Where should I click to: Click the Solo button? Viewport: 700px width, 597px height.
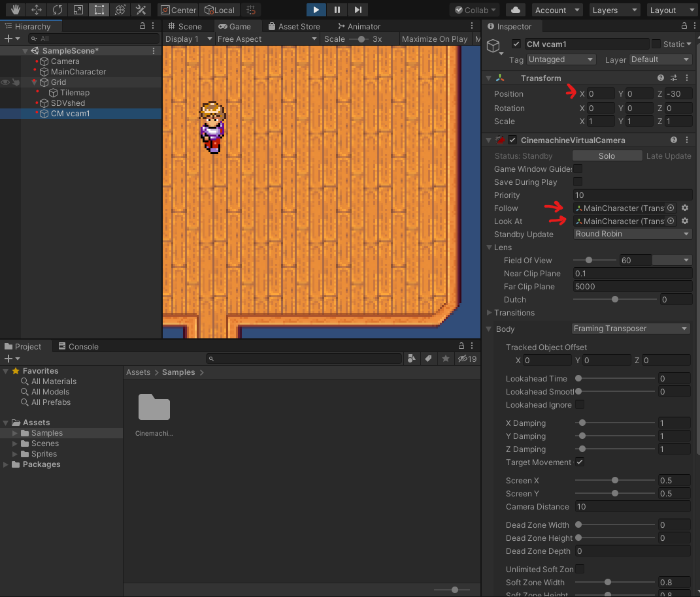[x=607, y=156]
